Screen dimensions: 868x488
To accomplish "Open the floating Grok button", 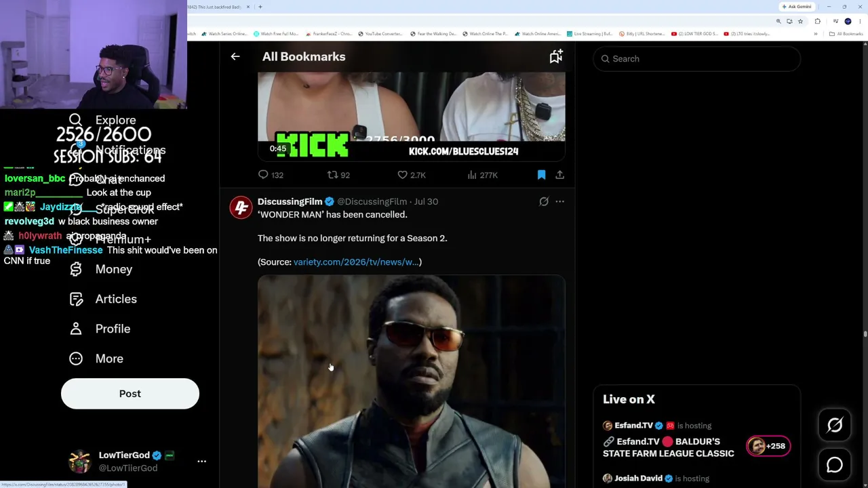I will 835,425.
